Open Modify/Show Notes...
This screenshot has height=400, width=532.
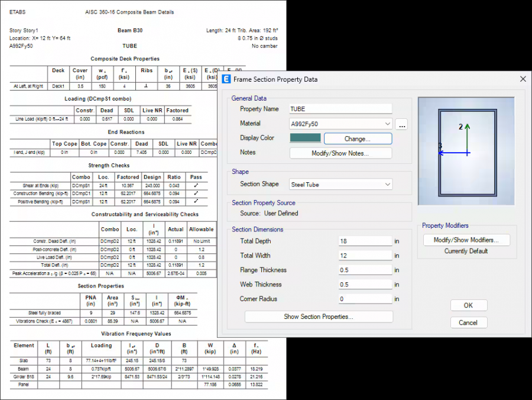point(340,153)
